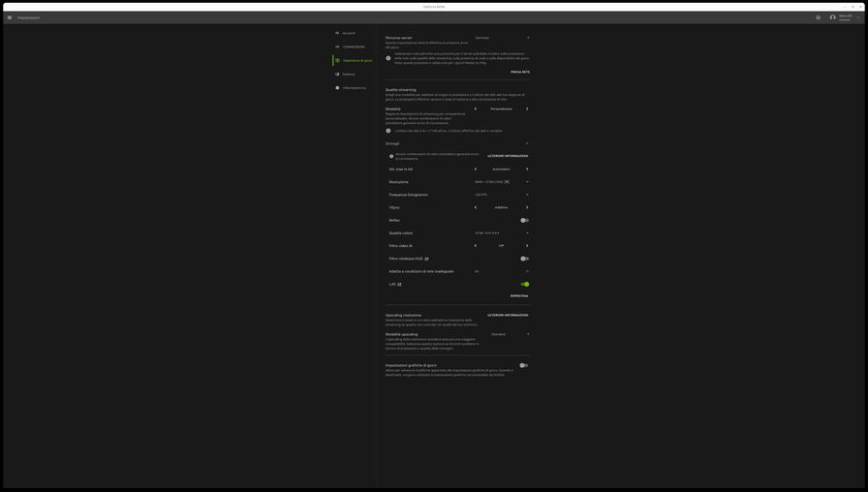868x492 pixels.
Task: Click the notification icon beside the avatar
Action: pos(818,17)
